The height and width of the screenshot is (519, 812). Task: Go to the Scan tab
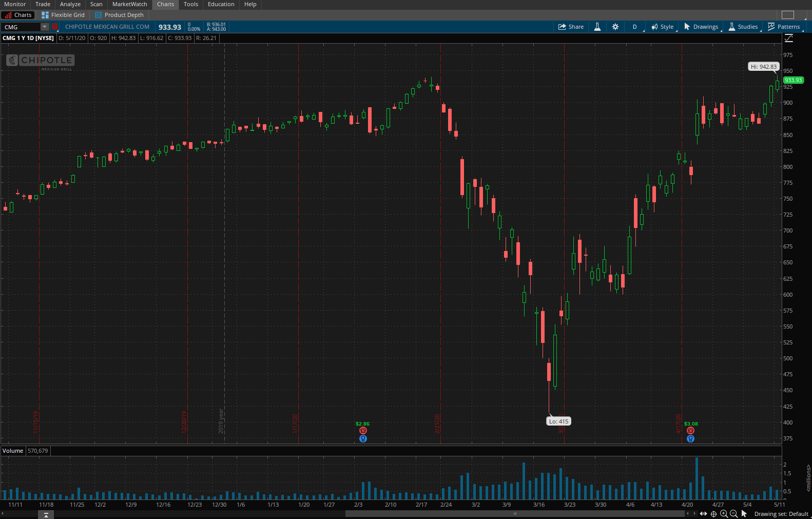point(96,4)
